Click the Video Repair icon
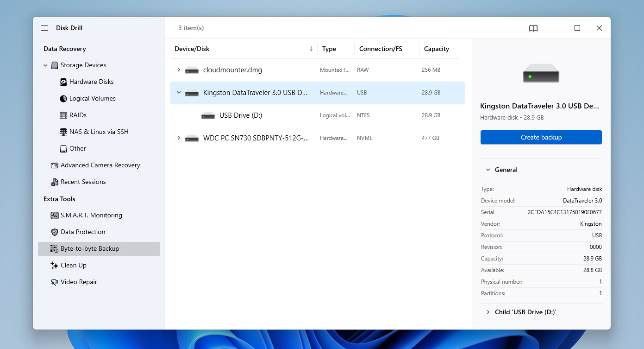The width and height of the screenshot is (644, 349). (55, 282)
